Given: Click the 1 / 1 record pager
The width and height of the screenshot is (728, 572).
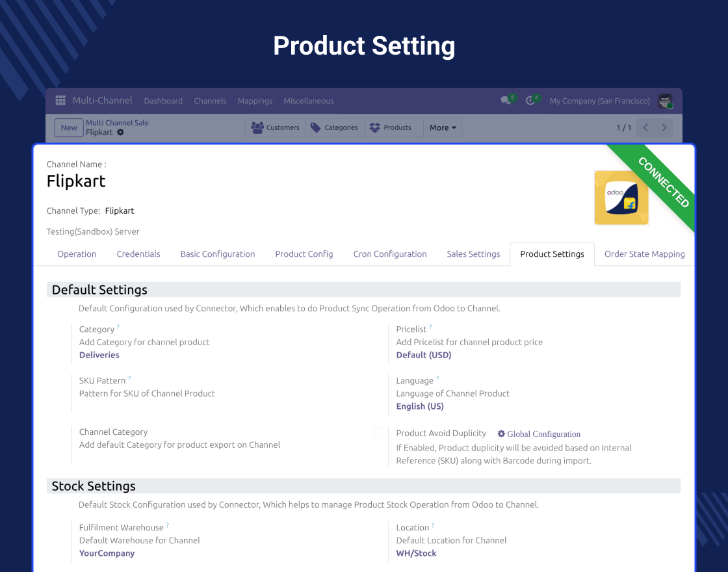Looking at the screenshot, I should pos(623,127).
